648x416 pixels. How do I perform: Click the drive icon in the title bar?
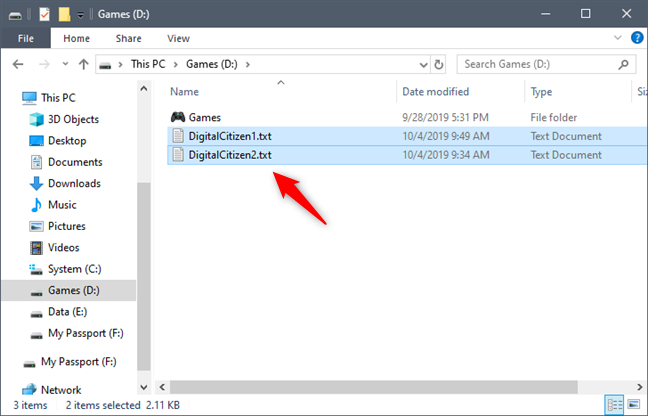(x=15, y=15)
